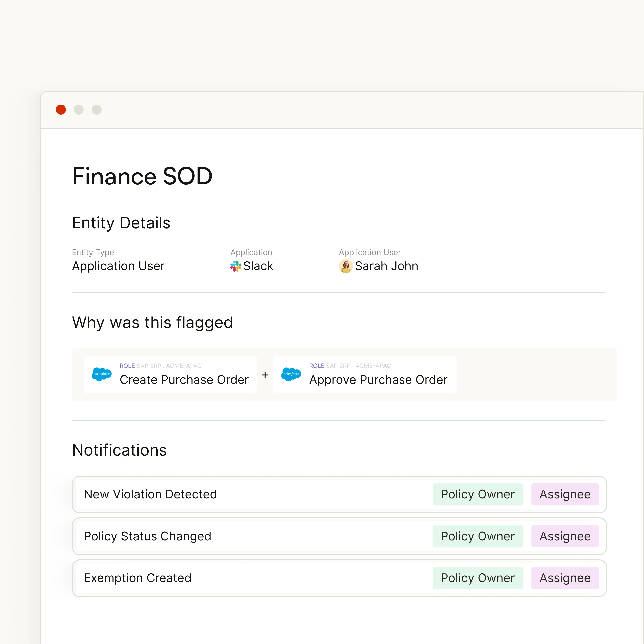Screen dimensions: 644x644
Task: Select the Notifications section header
Action: click(x=119, y=450)
